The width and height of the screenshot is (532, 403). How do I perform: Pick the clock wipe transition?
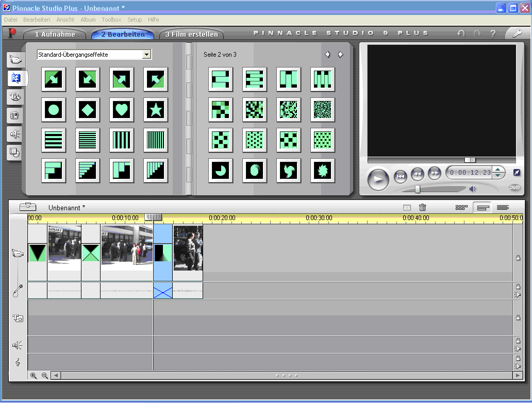pos(221,170)
